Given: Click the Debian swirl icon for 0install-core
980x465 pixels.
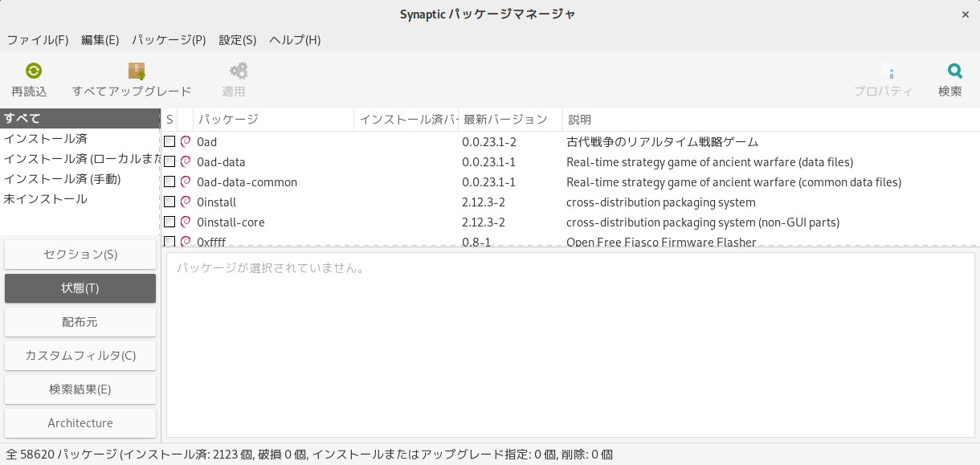Looking at the screenshot, I should click(x=186, y=222).
